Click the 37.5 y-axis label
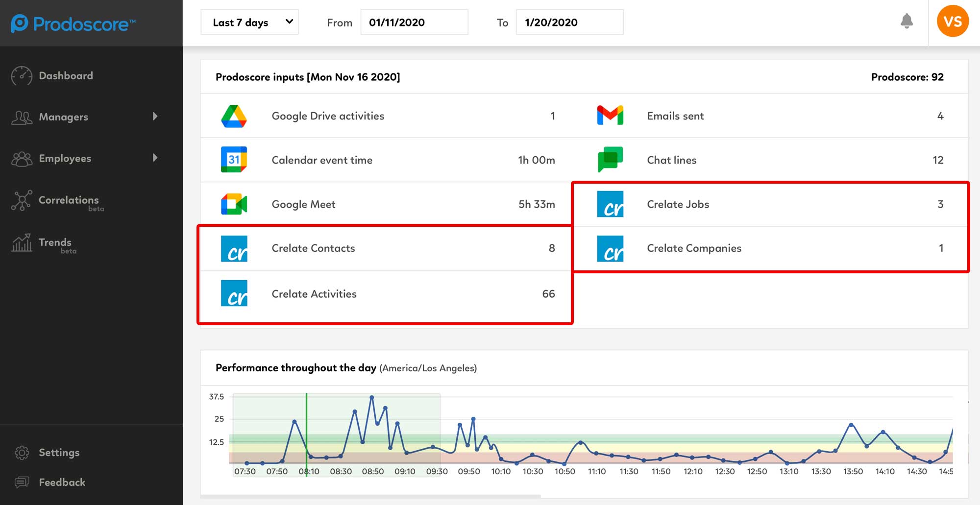The height and width of the screenshot is (505, 980). [x=216, y=396]
